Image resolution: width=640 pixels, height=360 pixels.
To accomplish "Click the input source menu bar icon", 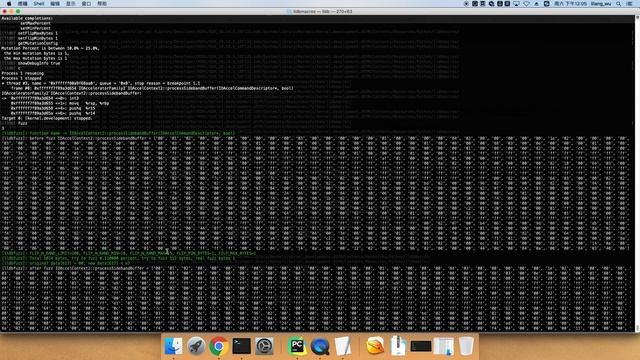I will (547, 4).
